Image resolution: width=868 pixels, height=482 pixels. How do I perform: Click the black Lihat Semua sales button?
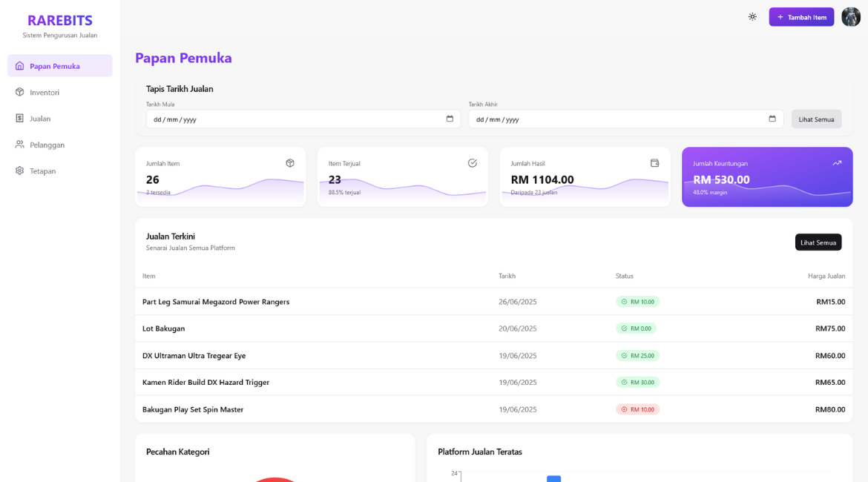818,242
